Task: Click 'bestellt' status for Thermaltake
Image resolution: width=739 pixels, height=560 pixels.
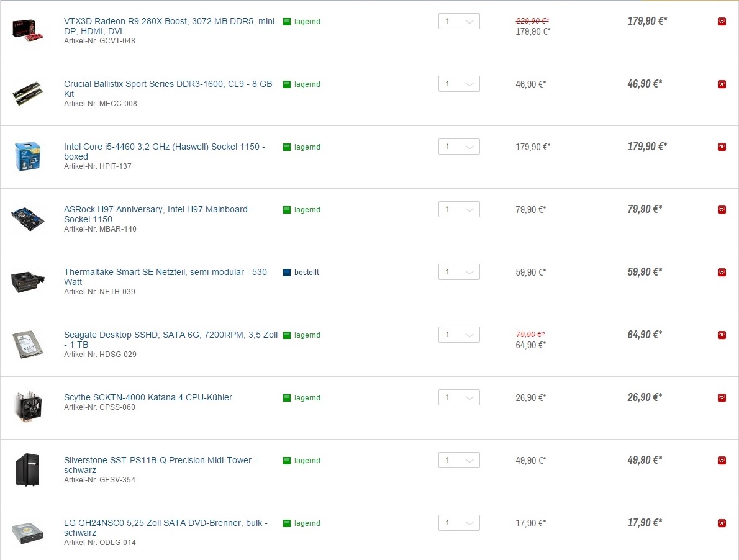Action: click(x=306, y=272)
